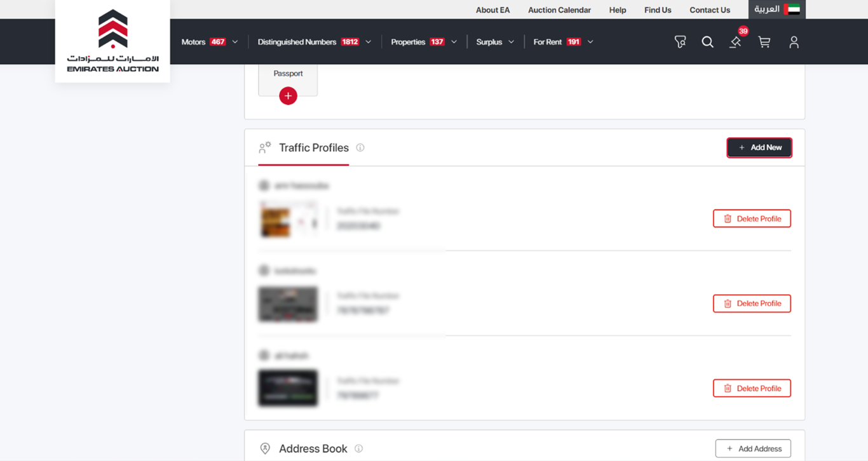Screen dimensions: 868x461
Task: Click the Traffic Profiles header person icon
Action: (264, 147)
